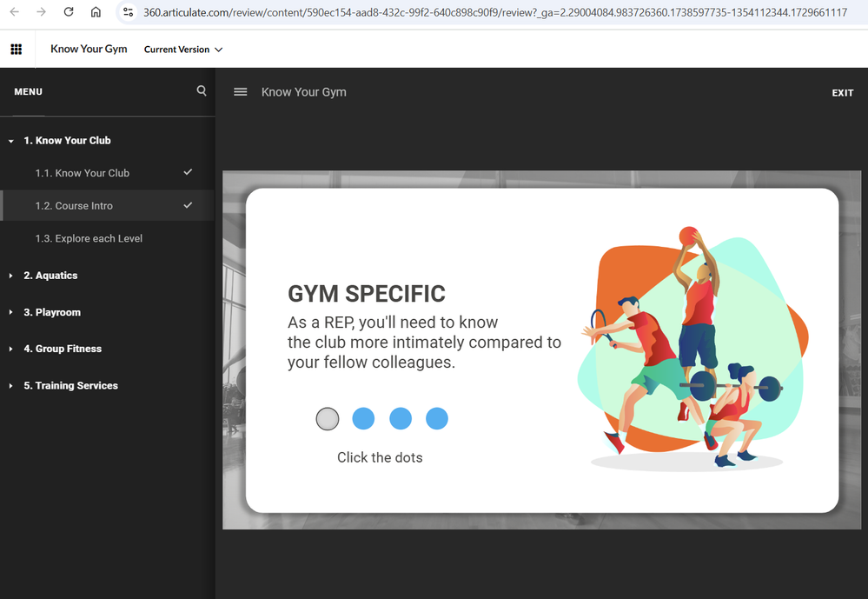Select 3. Playroom menu item
The width and height of the screenshot is (868, 599).
tap(52, 312)
